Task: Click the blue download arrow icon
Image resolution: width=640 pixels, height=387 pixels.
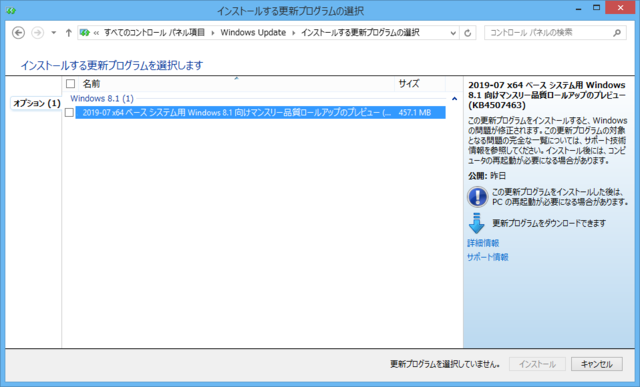Action: coord(476,223)
